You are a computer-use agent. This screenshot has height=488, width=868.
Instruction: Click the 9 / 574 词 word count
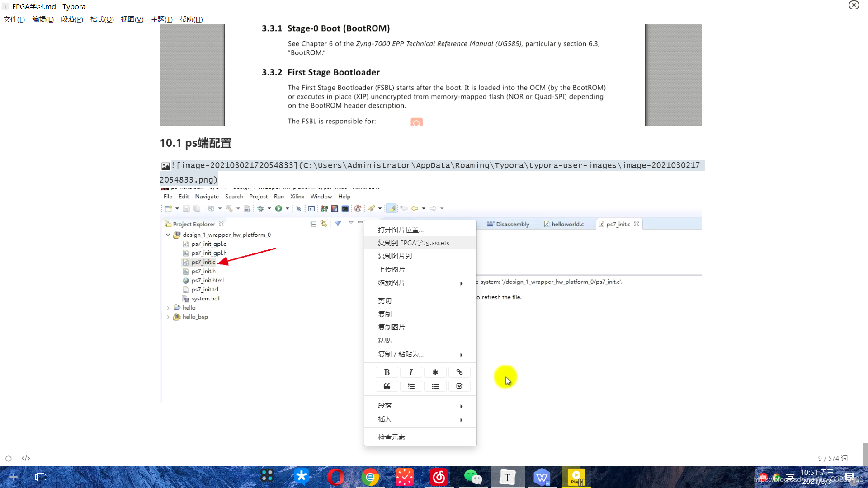click(x=833, y=459)
